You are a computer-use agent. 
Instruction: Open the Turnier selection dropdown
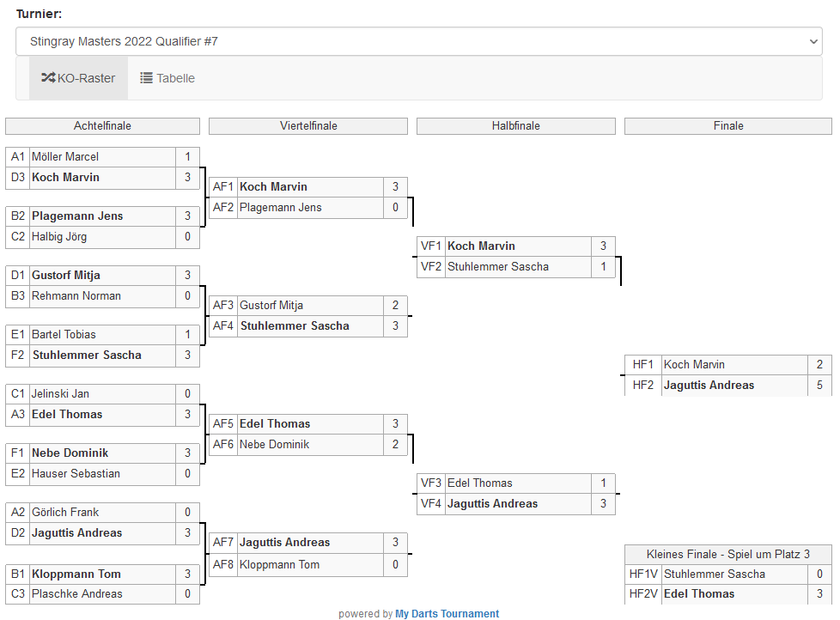(x=419, y=41)
